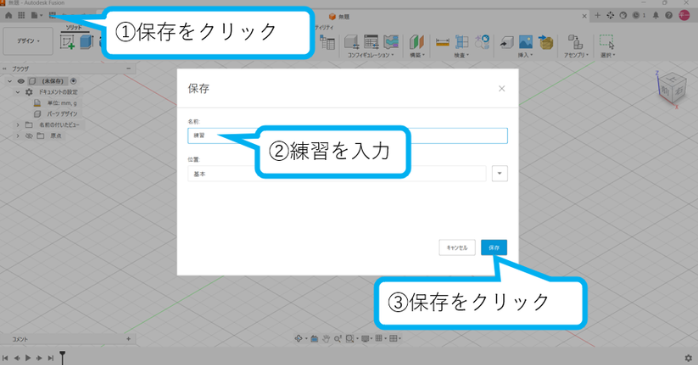The image size is (698, 365).
Task: Click the Save icon in the top toolbar
Action: 53,16
